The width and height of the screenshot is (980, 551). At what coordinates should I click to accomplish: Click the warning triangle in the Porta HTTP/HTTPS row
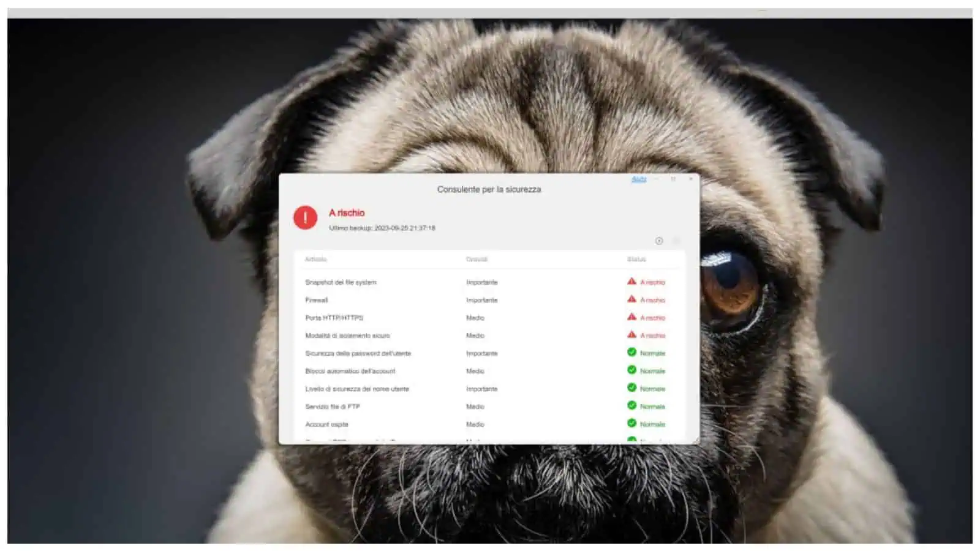pos(631,317)
